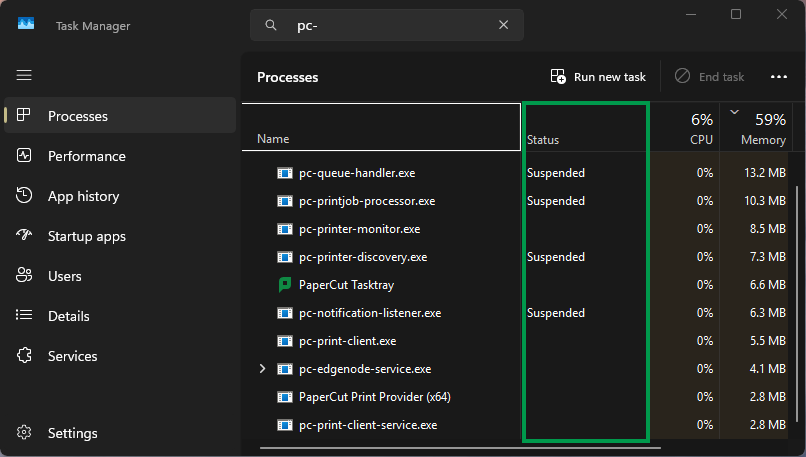This screenshot has height=457, width=806.
Task: Click the 13.2 MB memory value
Action: [765, 173]
